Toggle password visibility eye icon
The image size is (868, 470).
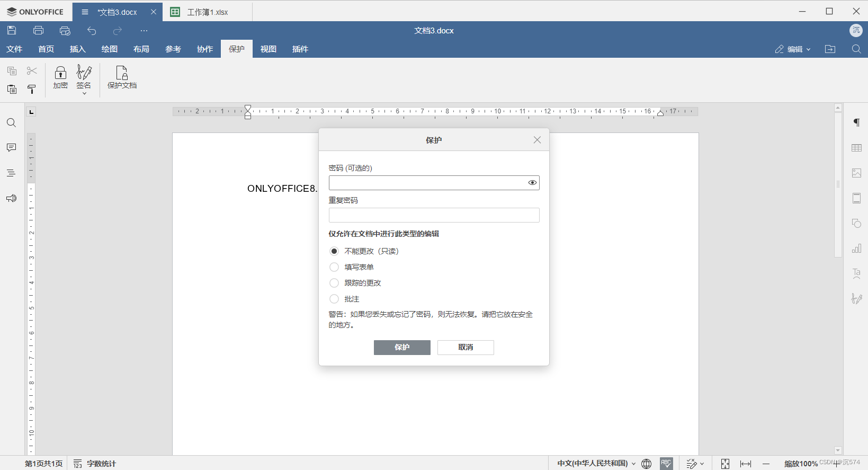(x=532, y=183)
